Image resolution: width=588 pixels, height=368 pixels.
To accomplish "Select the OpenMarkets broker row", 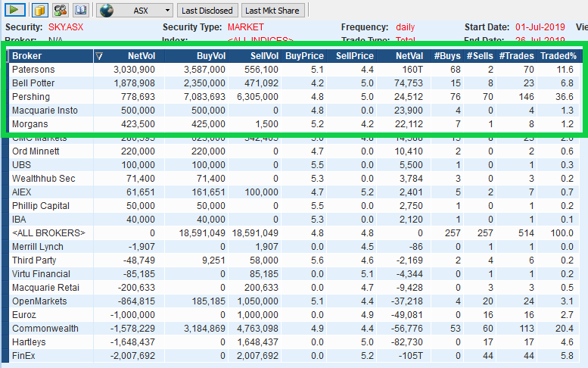I will point(294,301).
